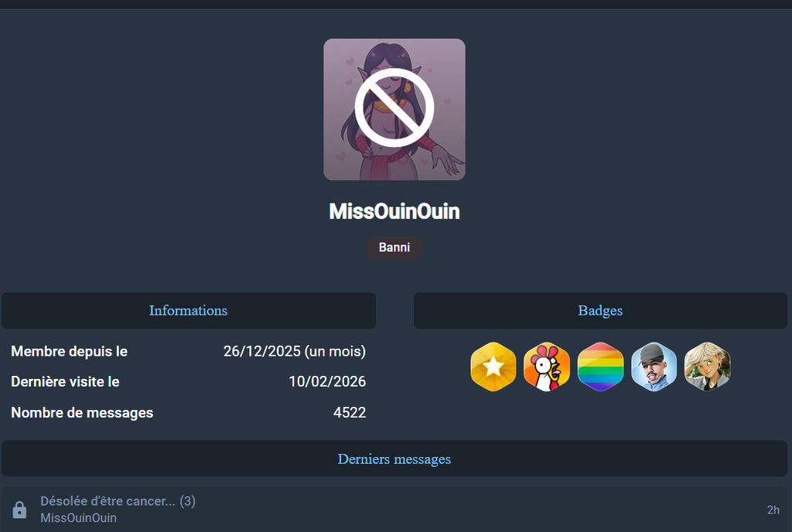
Task: Open the Informations section header
Action: click(x=189, y=310)
